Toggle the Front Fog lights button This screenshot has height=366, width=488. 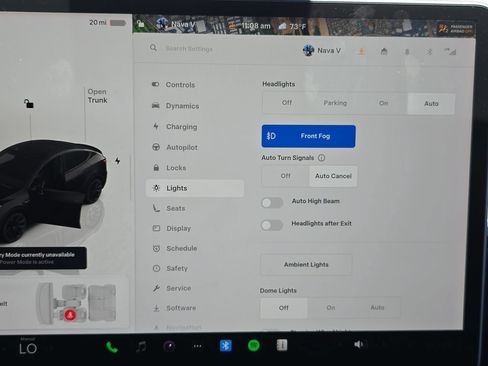coord(308,136)
